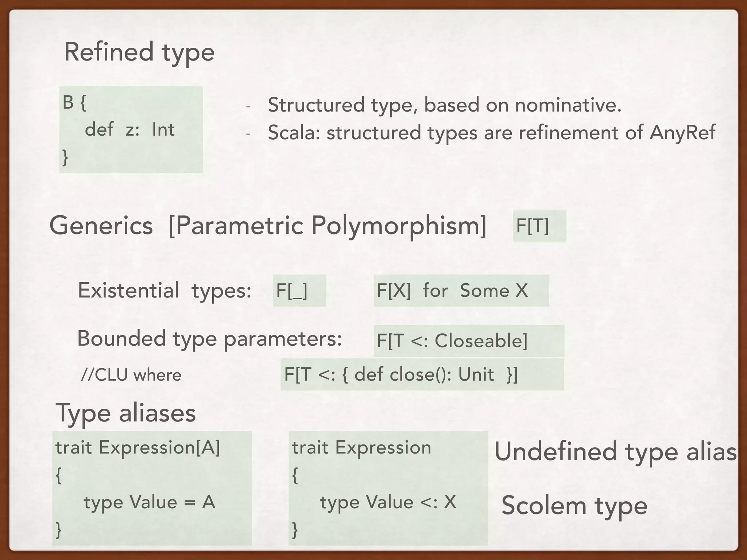Click the 'Refined type' heading
This screenshot has height=560, width=747.
139,52
